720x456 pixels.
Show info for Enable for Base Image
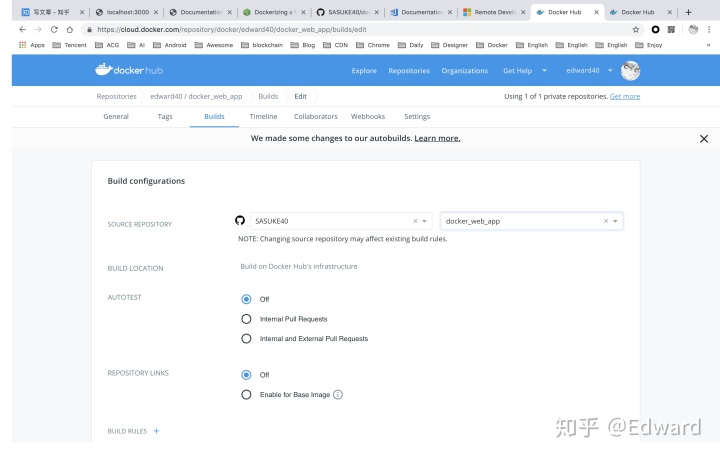click(x=338, y=394)
